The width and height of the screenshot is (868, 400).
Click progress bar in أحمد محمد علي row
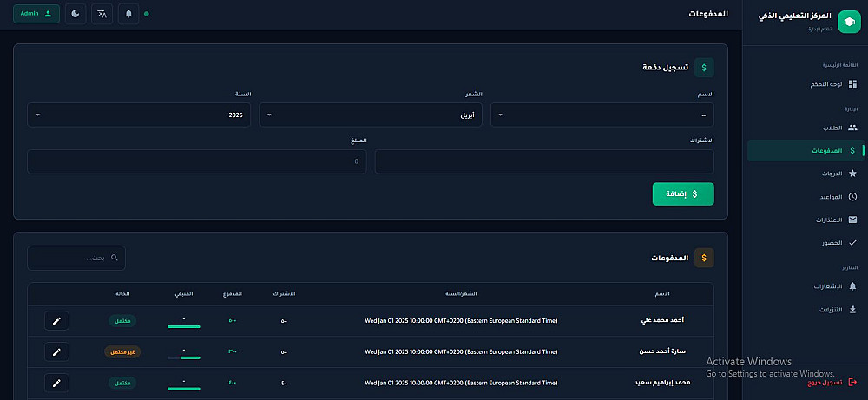[184, 327]
